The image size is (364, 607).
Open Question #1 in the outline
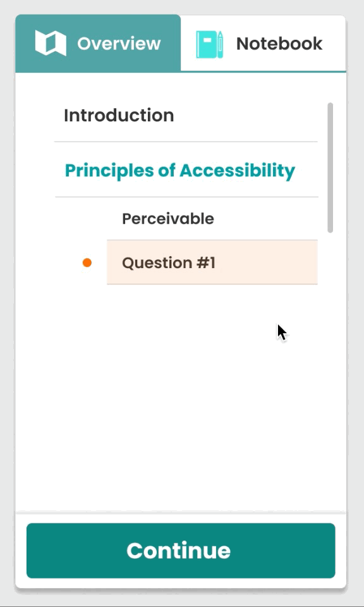click(x=169, y=263)
